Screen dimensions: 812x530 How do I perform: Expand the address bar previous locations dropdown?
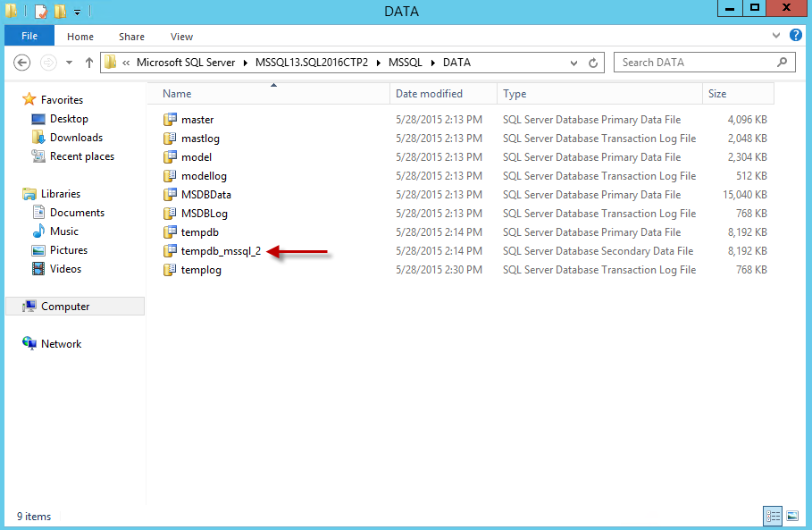pyautogui.click(x=573, y=63)
